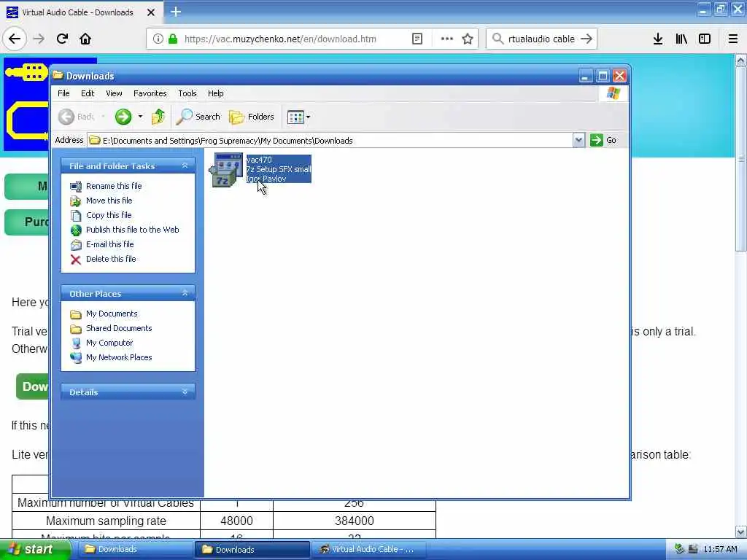Select the vac470 setup file icon
This screenshot has height=560, width=747.
[226, 169]
